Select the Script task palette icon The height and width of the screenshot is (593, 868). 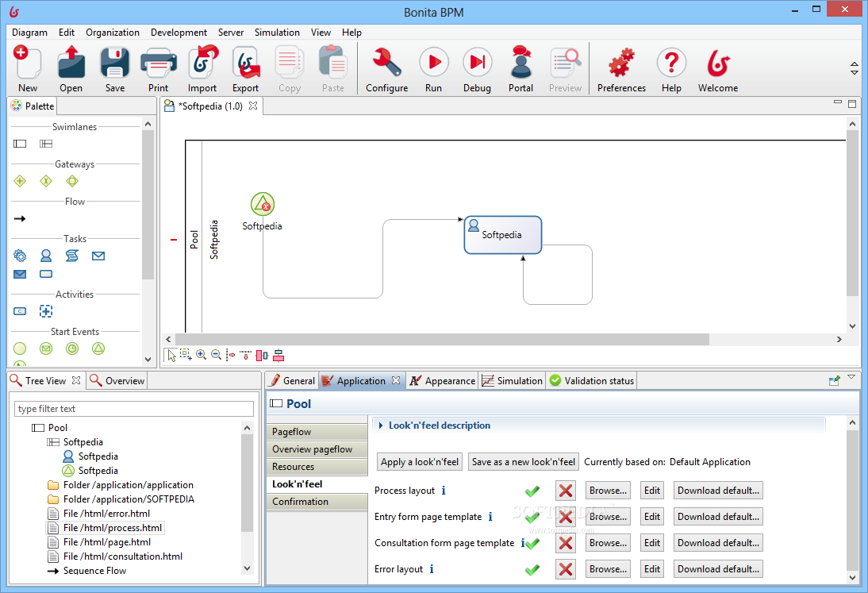pos(72,256)
